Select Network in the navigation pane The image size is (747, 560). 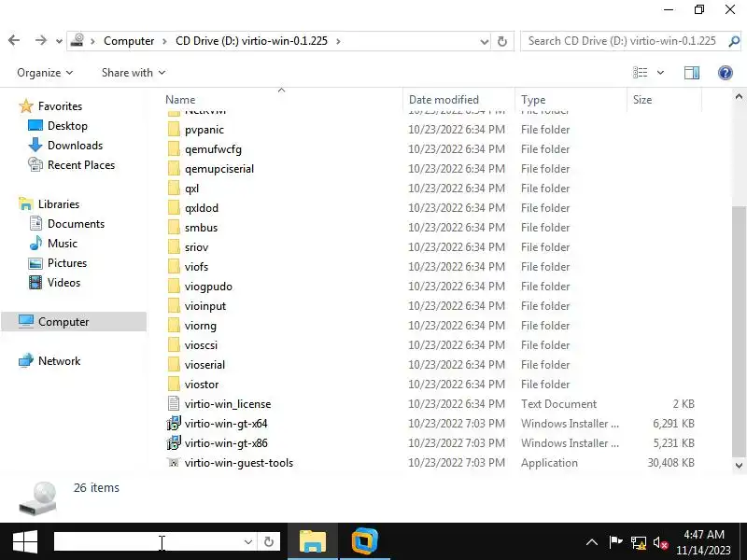49,361
